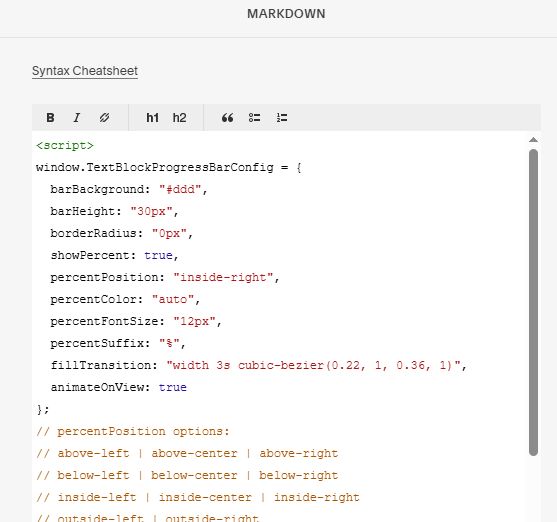
Task: Click the animateOnView true value
Action: point(173,387)
